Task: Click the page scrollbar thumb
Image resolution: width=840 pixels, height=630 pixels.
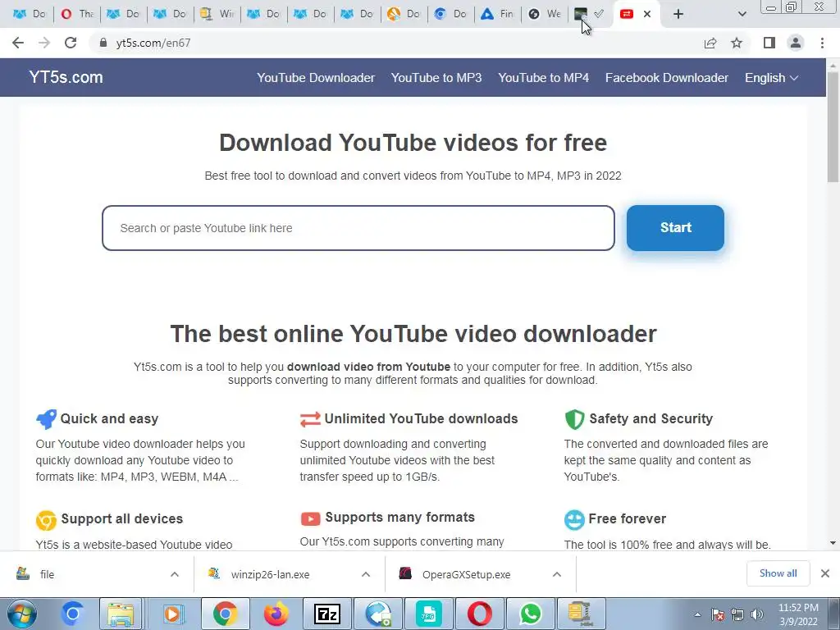Action: click(833, 126)
